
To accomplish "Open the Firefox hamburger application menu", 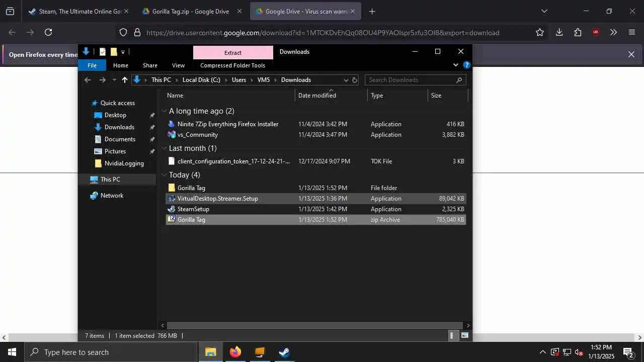I will (x=632, y=32).
